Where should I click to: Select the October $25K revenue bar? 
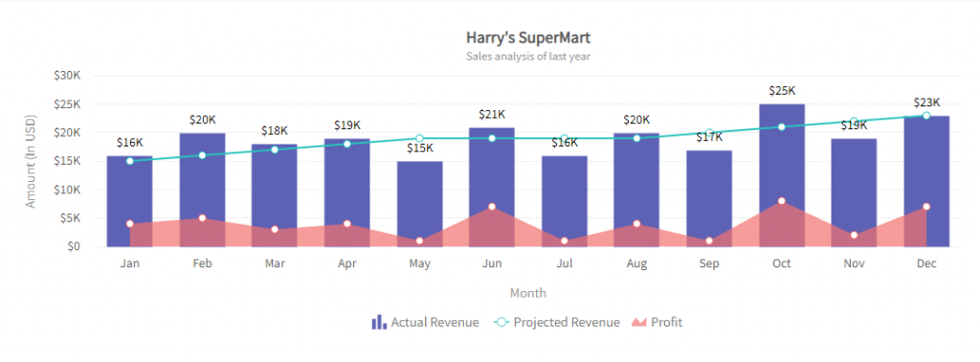(x=781, y=175)
